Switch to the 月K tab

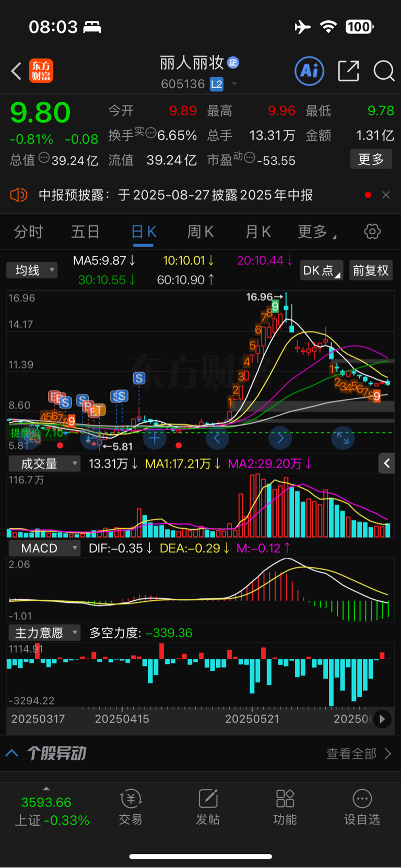(258, 231)
